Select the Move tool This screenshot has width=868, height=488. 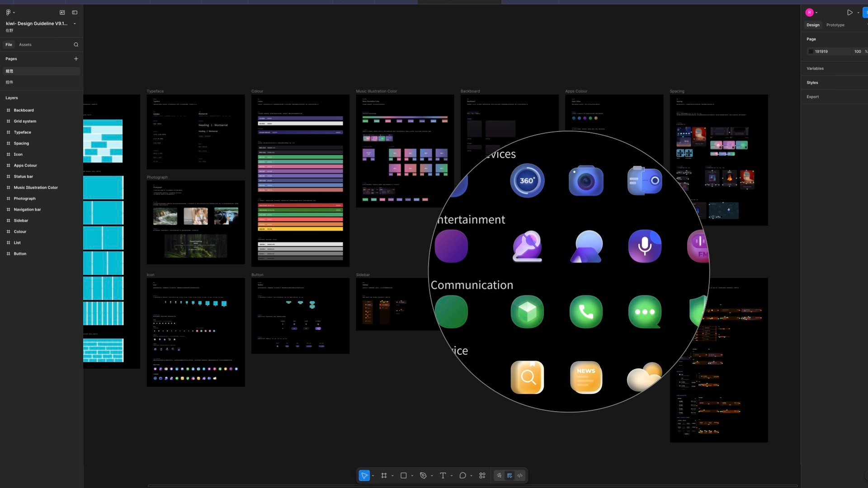364,475
